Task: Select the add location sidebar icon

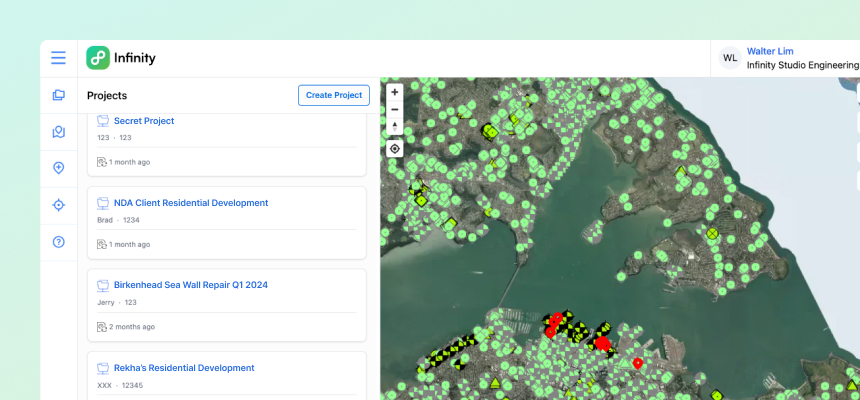Action: tap(59, 168)
